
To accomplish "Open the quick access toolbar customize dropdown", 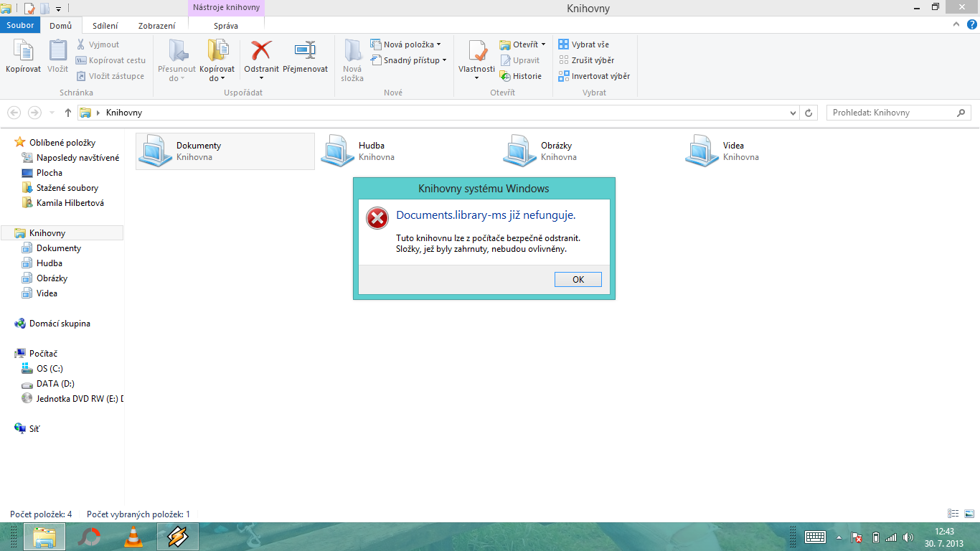I will click(57, 9).
